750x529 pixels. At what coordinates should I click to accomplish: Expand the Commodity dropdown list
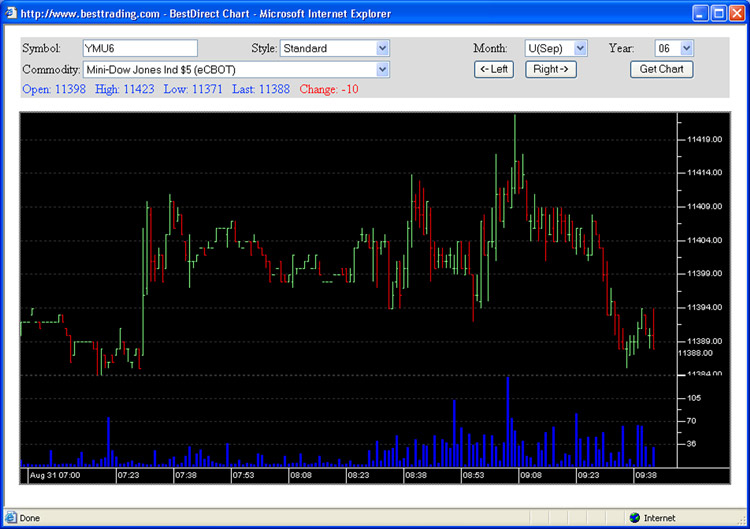point(382,70)
